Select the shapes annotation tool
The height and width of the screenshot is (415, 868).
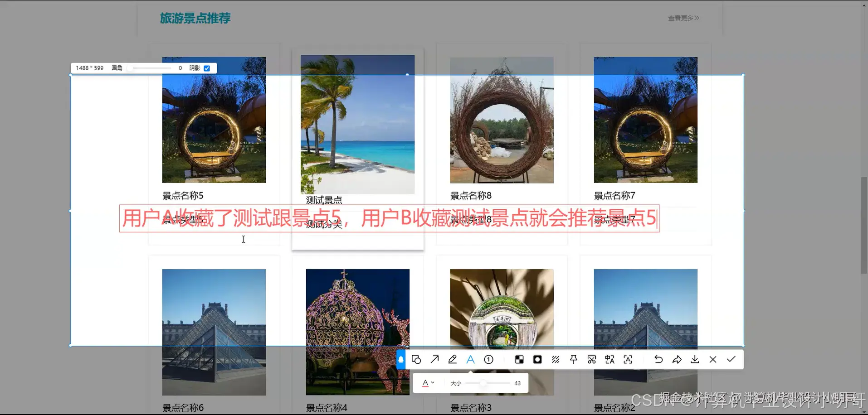click(x=417, y=359)
